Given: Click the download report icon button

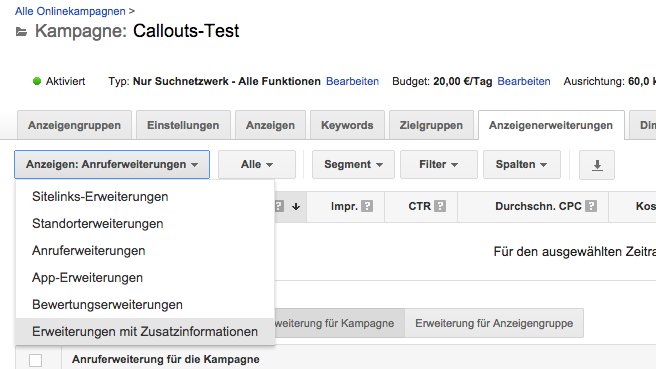Looking at the screenshot, I should coord(597,165).
